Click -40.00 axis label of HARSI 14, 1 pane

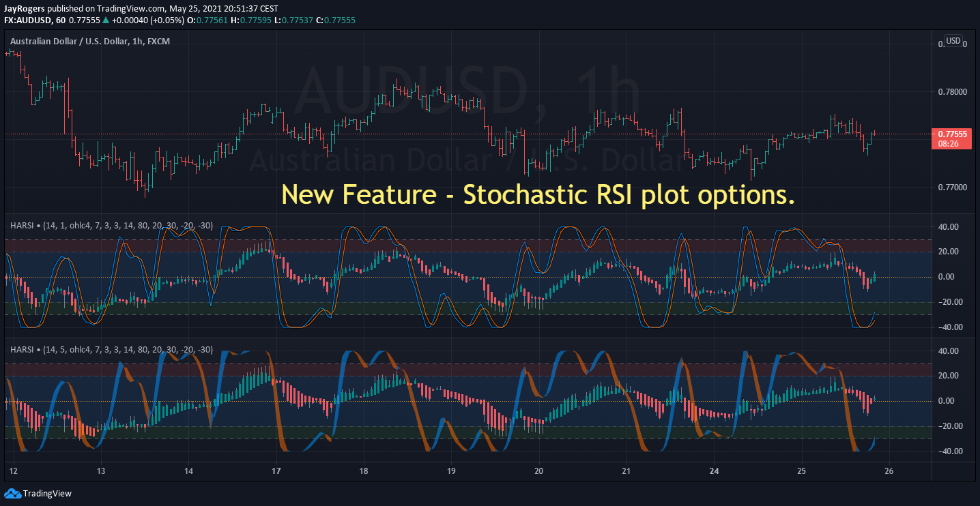pyautogui.click(x=950, y=327)
